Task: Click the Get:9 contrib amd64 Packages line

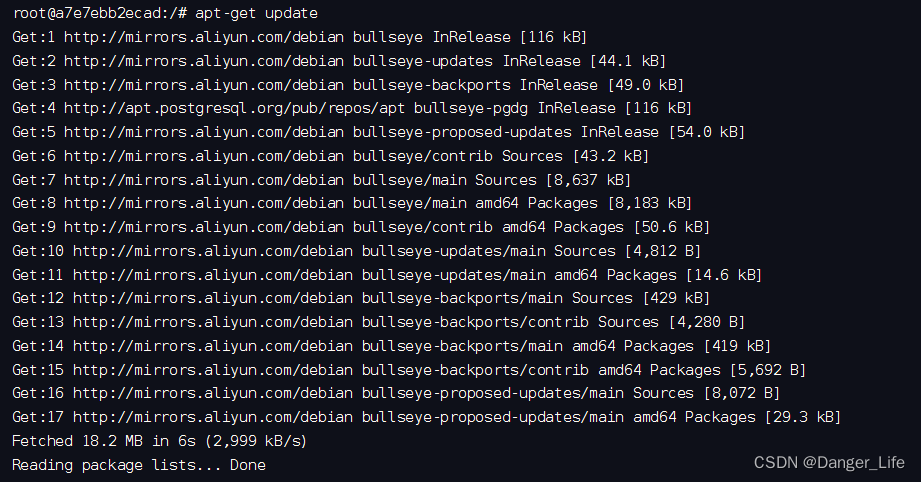Action: [361, 227]
